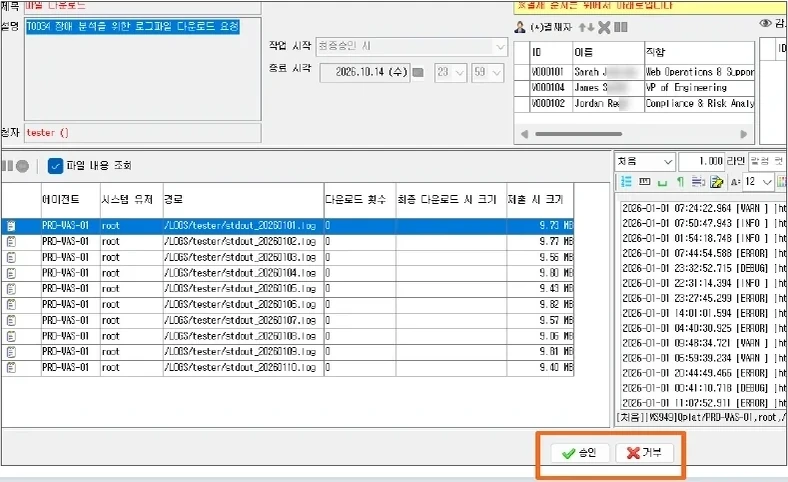The image size is (788, 482).
Task: Click the approver move up arrow
Action: tap(582, 27)
